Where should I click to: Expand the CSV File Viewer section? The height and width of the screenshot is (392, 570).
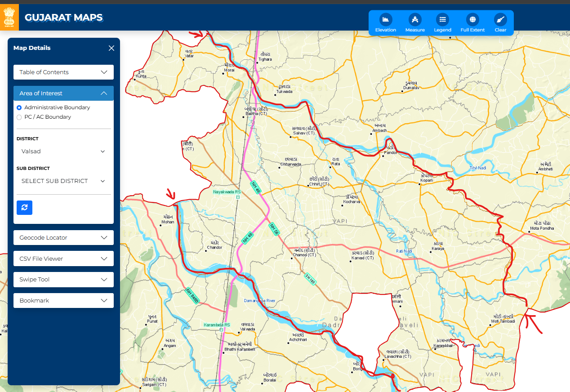[63, 258]
